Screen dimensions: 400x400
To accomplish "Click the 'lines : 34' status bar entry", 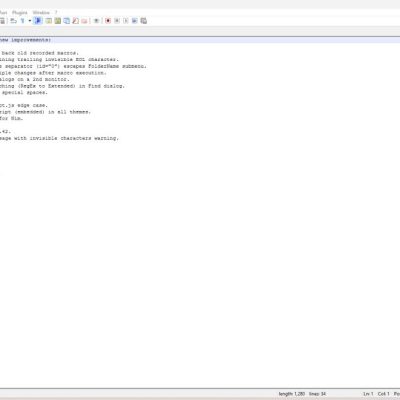I will click(x=317, y=394).
